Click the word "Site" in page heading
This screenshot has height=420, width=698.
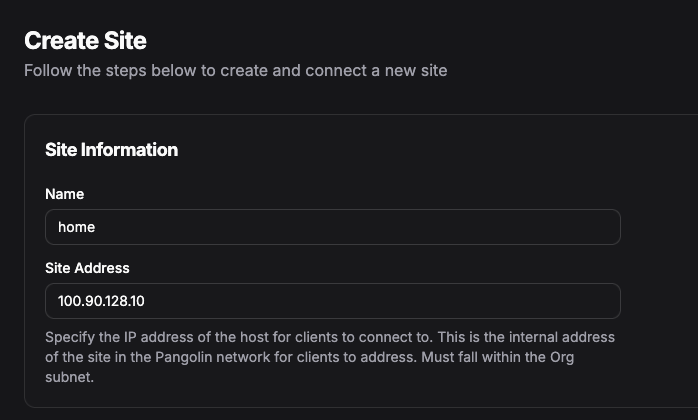point(125,41)
